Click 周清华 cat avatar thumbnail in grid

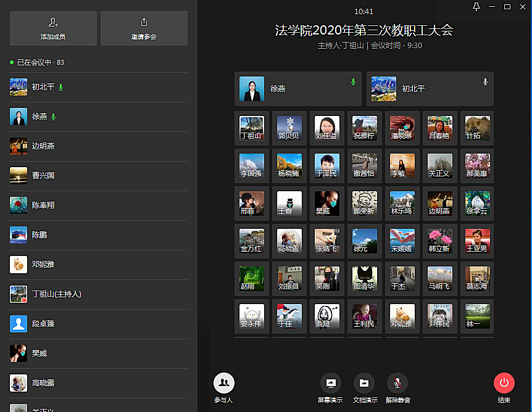364,278
